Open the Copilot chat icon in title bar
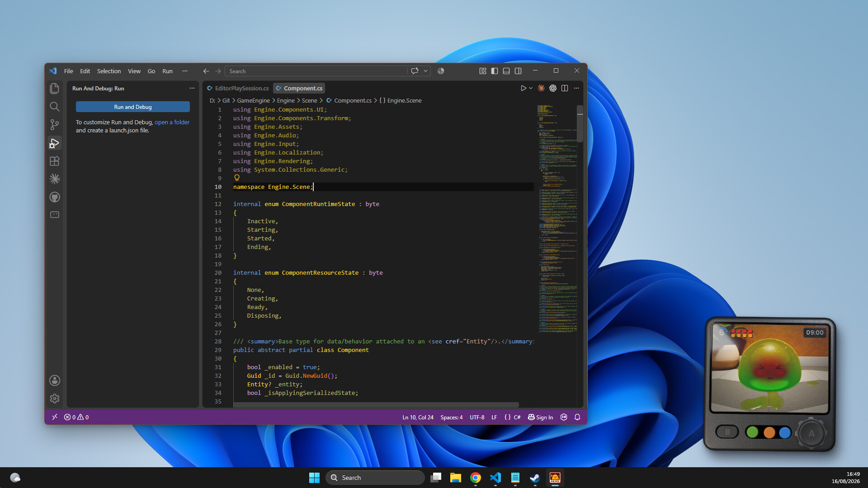This screenshot has width=868, height=488. click(x=415, y=71)
